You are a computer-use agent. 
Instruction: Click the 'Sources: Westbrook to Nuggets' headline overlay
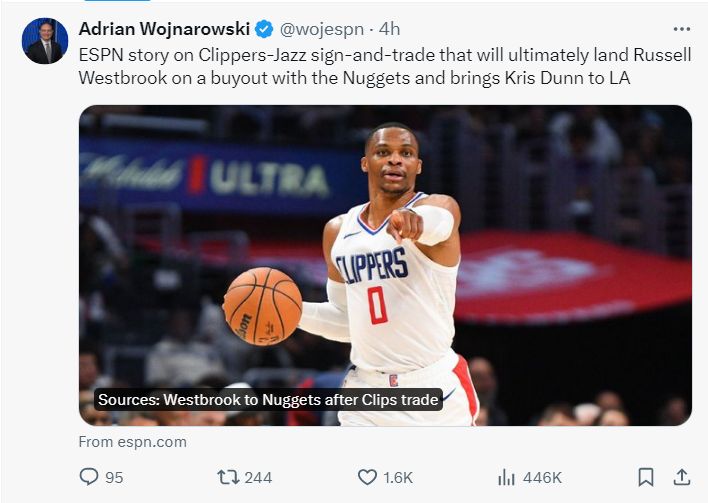pyautogui.click(x=268, y=400)
